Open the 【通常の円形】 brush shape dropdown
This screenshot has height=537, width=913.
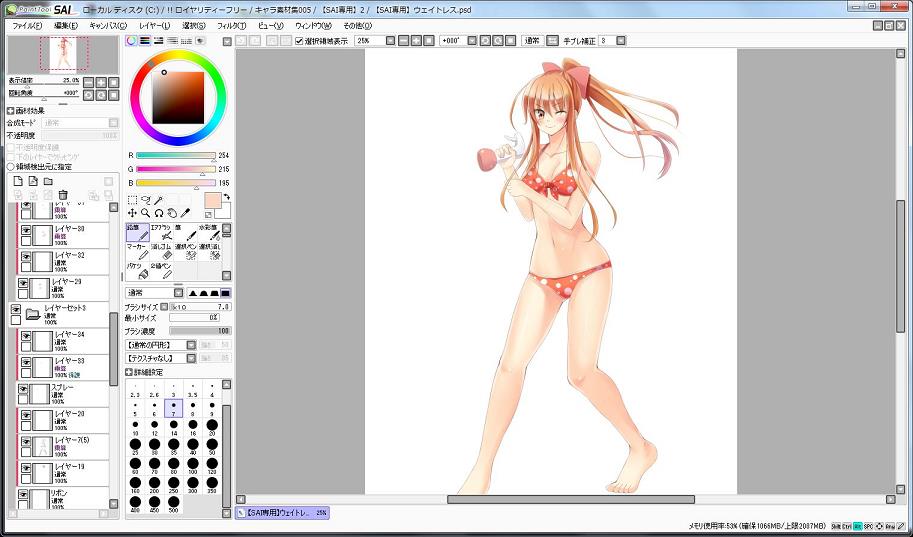191,345
